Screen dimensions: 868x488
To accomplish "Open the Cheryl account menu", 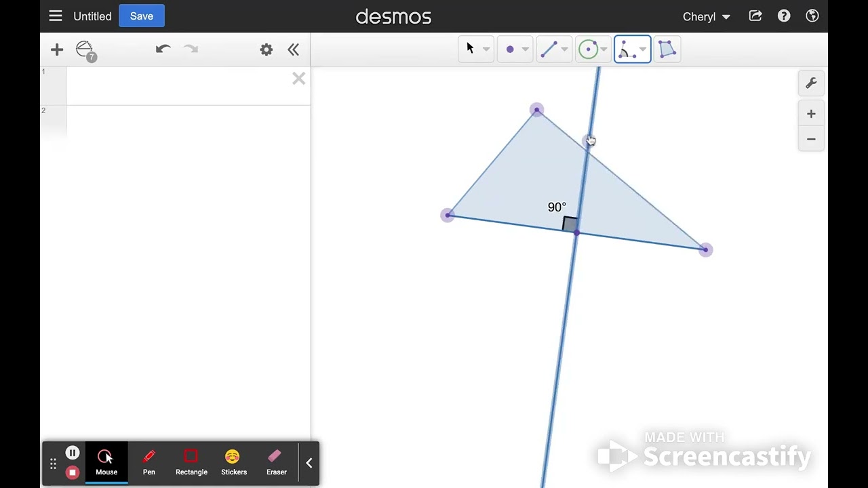I will [706, 16].
